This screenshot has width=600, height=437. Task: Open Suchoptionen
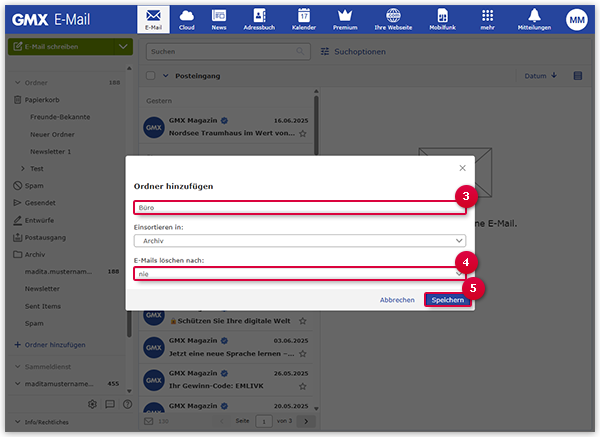(x=353, y=52)
